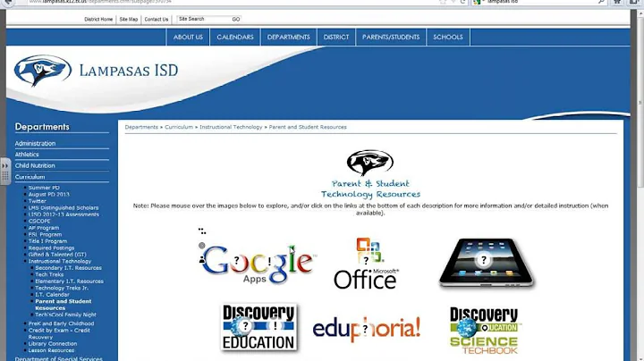Click the browser search magnifier icon
644x361 pixels.
click(601, 2)
